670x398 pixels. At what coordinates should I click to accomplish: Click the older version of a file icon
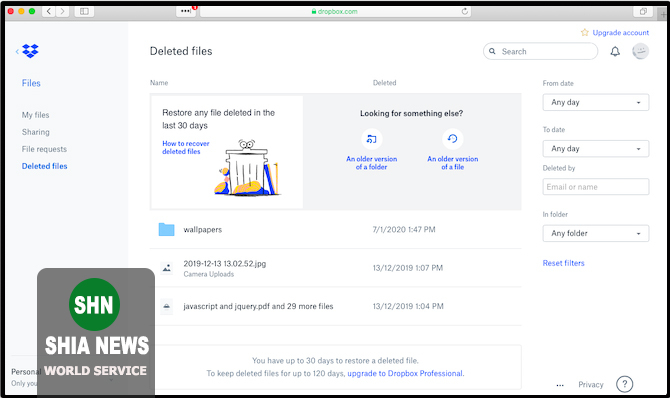click(x=453, y=139)
